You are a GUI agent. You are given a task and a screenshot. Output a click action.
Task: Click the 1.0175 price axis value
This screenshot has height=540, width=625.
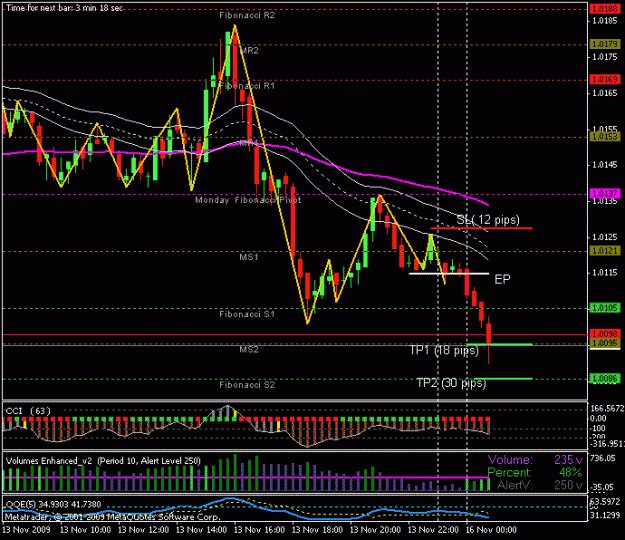605,57
